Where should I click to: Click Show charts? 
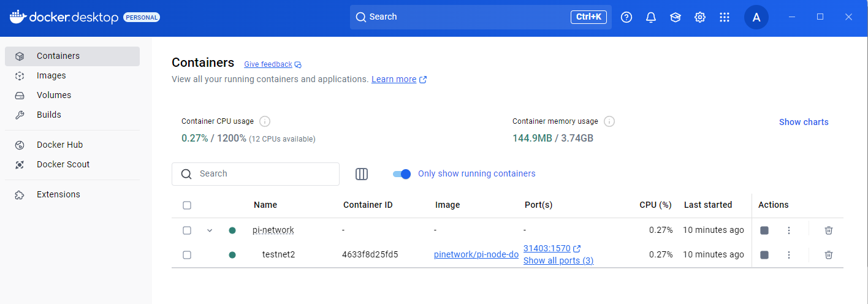click(x=804, y=122)
